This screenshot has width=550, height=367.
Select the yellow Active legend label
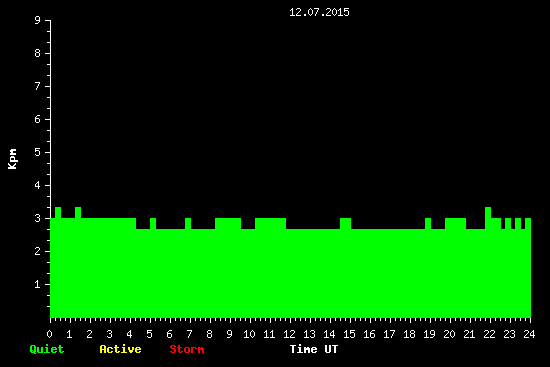pos(120,349)
